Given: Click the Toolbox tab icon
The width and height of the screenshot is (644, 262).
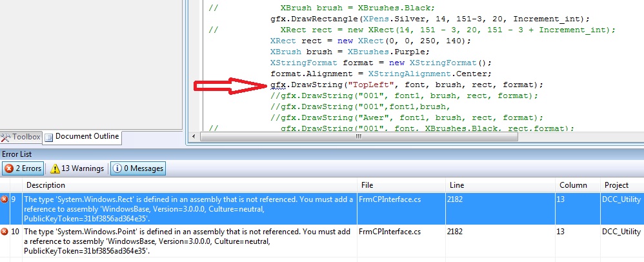Looking at the screenshot, I should tap(5, 137).
